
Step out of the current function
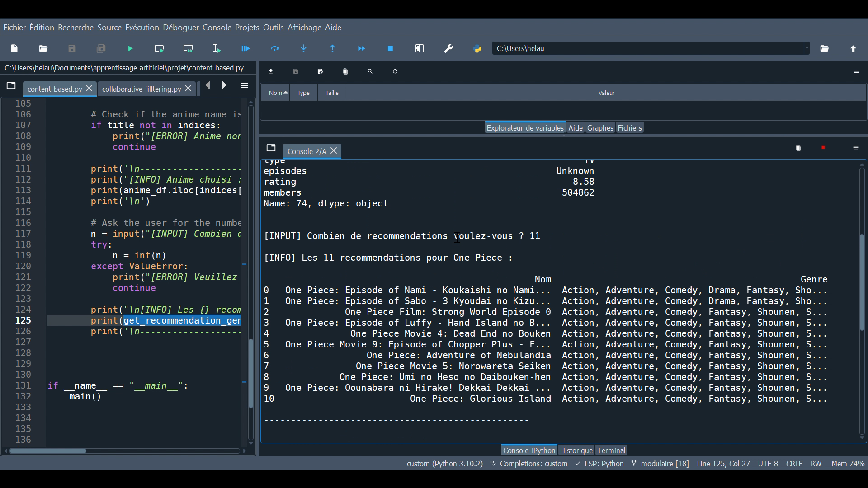pyautogui.click(x=333, y=48)
